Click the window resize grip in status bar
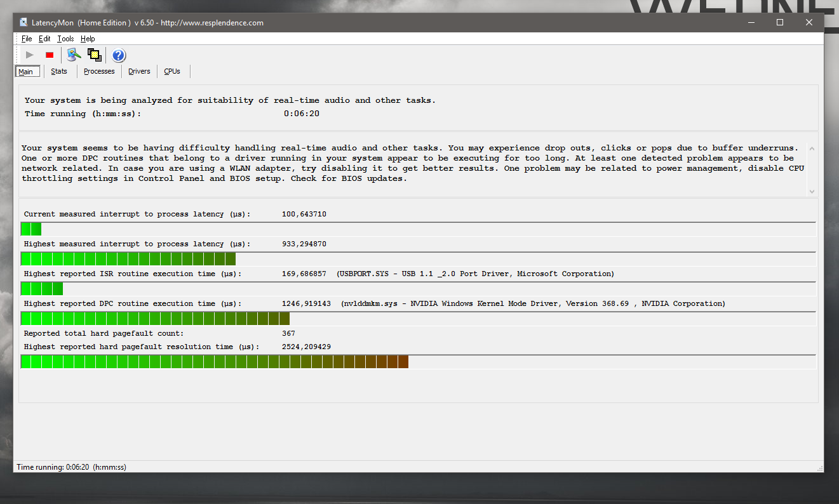This screenshot has width=839, height=504. coord(819,468)
